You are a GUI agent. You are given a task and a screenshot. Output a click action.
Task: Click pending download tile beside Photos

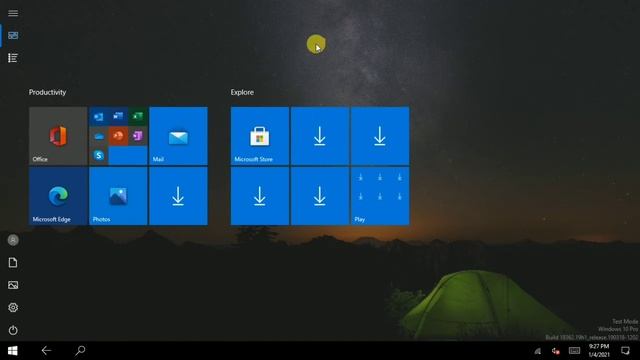tap(178, 196)
